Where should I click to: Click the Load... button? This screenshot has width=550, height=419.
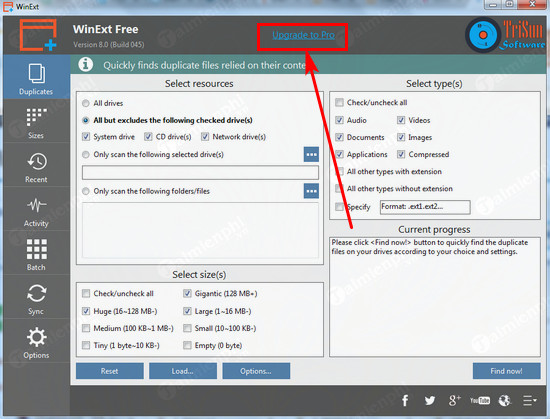[x=183, y=371]
